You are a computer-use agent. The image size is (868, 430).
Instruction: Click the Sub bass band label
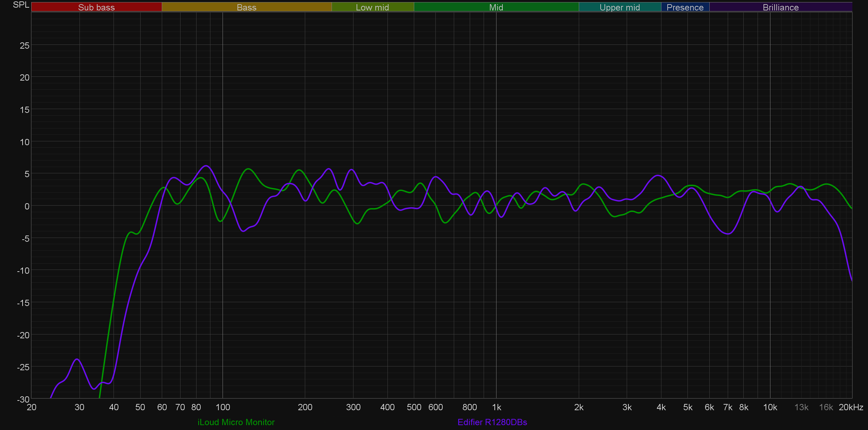(x=96, y=7)
